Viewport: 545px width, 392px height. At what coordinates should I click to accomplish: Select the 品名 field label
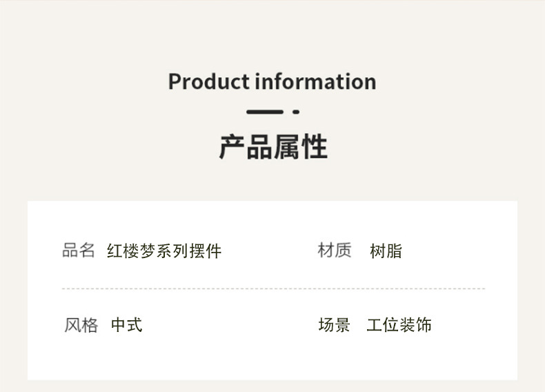coord(79,251)
